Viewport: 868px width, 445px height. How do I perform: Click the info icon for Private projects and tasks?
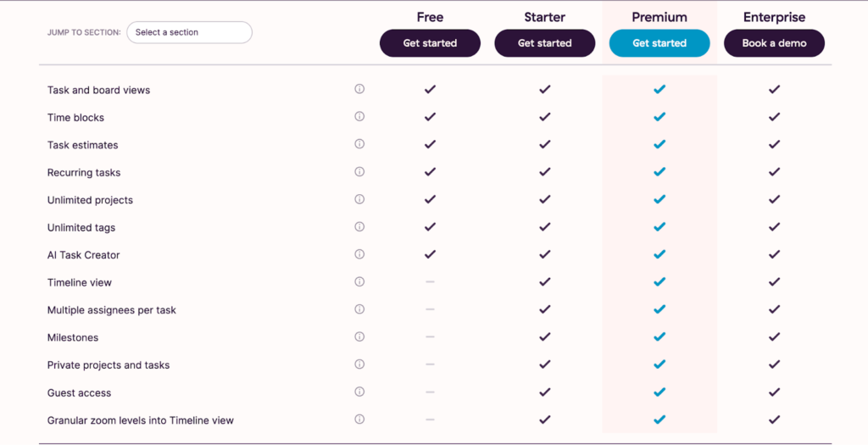tap(359, 364)
